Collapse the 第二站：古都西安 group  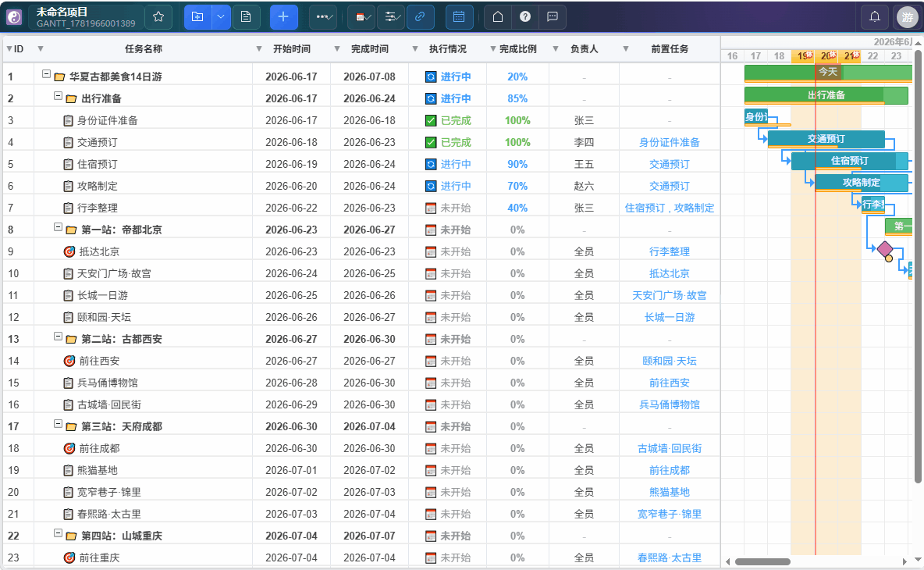click(58, 336)
